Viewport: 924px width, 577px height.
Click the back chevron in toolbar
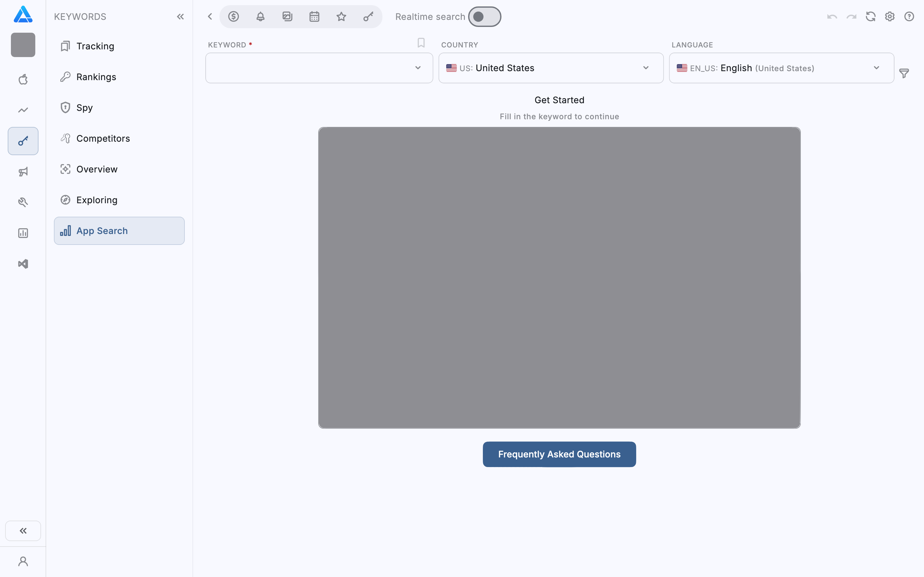click(x=210, y=16)
